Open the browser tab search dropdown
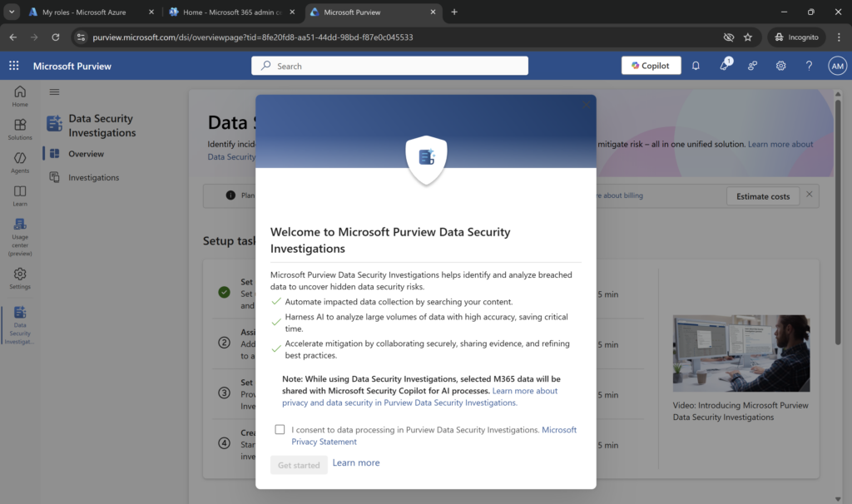This screenshot has width=852, height=504. tap(12, 12)
